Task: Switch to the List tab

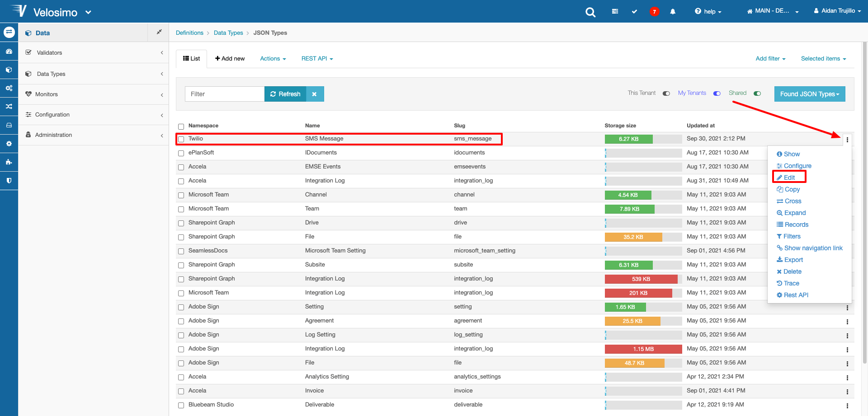Action: [191, 59]
